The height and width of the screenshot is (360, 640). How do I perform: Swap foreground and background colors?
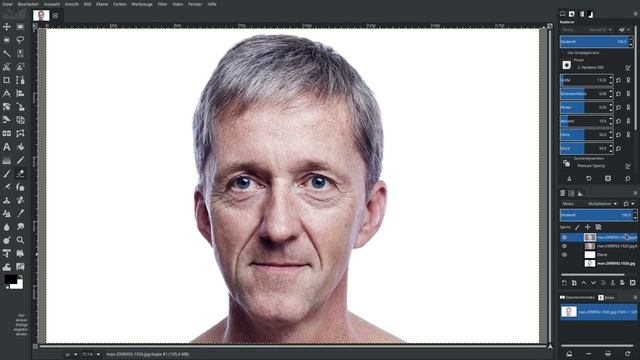pyautogui.click(x=20, y=277)
